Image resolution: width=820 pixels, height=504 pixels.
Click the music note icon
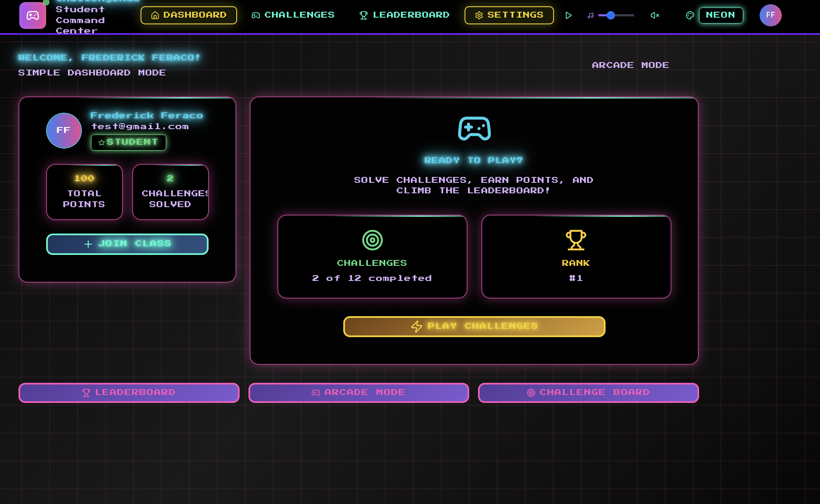click(590, 16)
